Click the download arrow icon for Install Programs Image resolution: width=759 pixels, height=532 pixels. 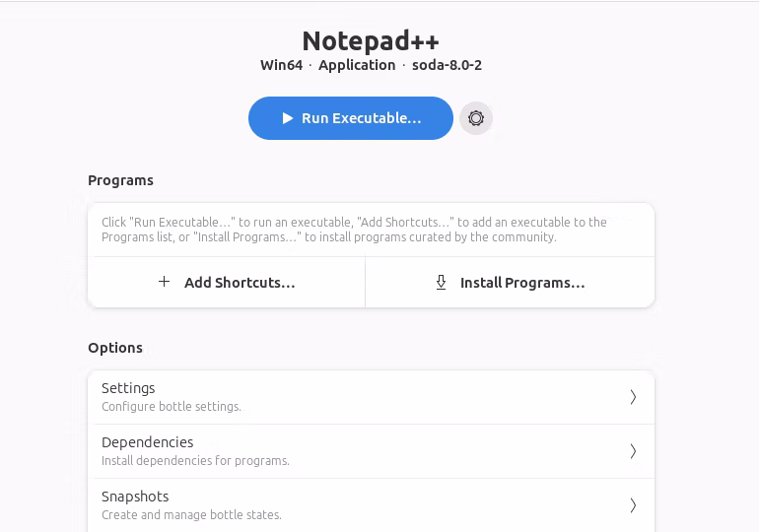click(442, 283)
